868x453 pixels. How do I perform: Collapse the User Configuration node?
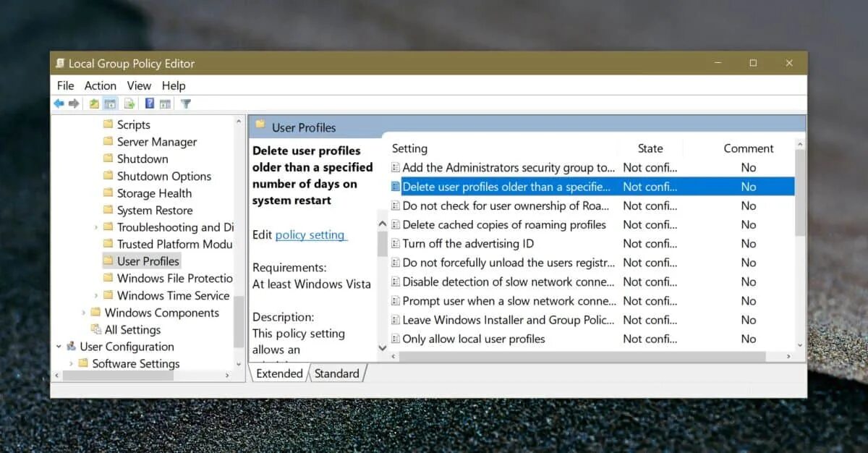[59, 347]
